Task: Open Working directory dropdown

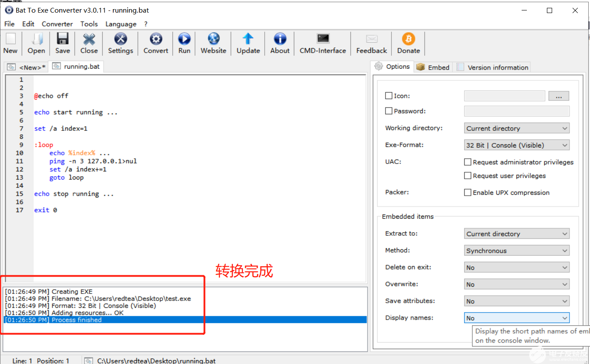Action: pos(517,128)
